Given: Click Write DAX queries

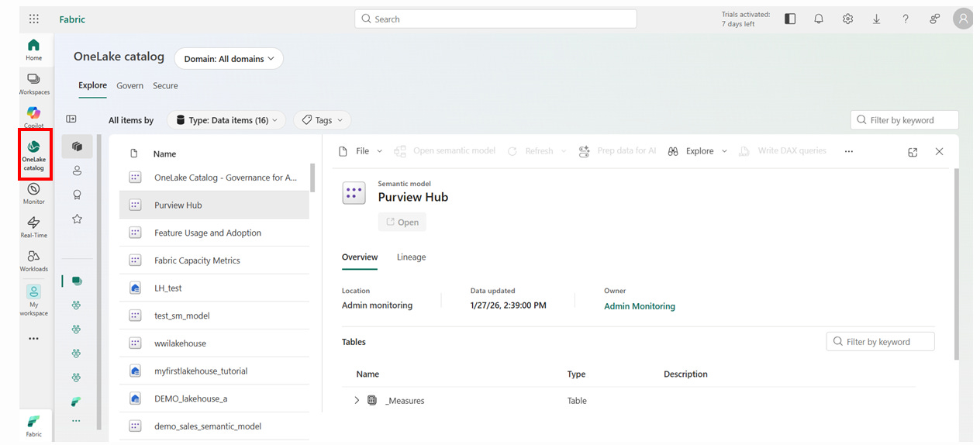Looking at the screenshot, I should (782, 151).
